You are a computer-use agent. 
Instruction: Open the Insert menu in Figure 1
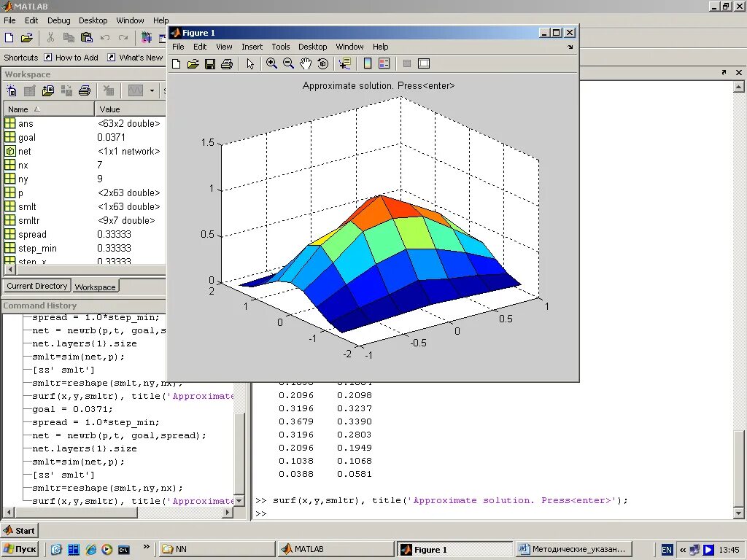click(x=252, y=47)
